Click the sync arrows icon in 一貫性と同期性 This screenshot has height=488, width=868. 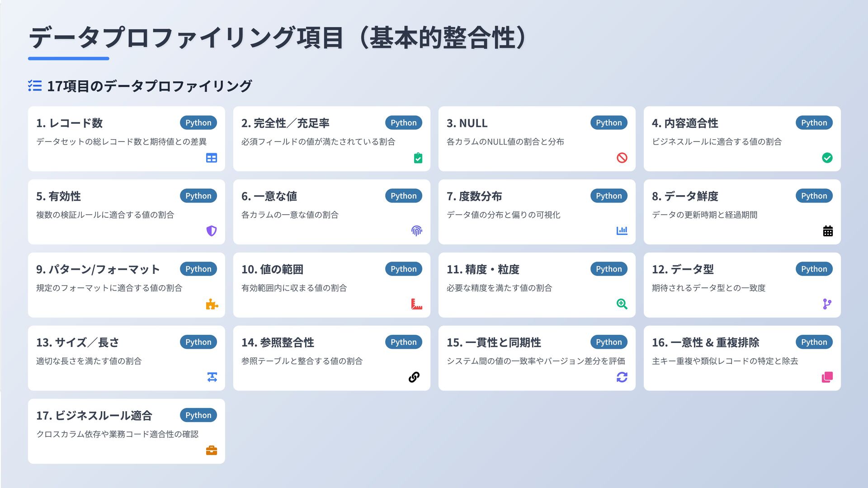(622, 377)
